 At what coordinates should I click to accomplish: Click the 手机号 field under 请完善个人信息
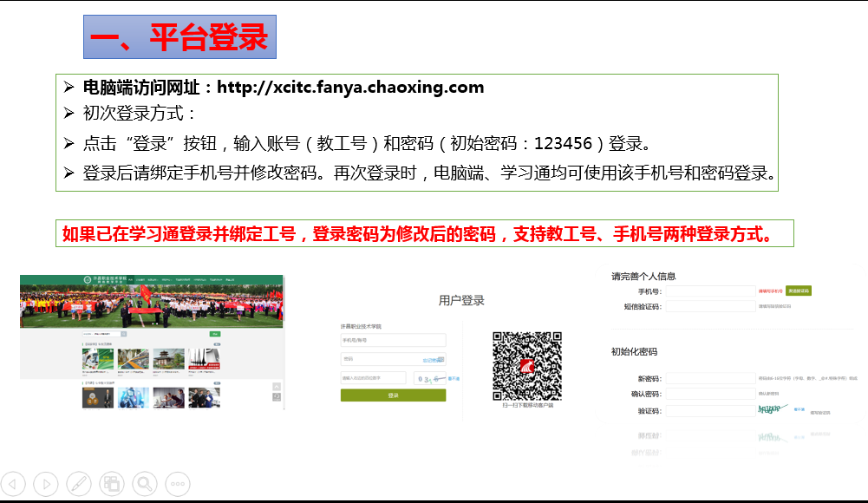tap(711, 291)
